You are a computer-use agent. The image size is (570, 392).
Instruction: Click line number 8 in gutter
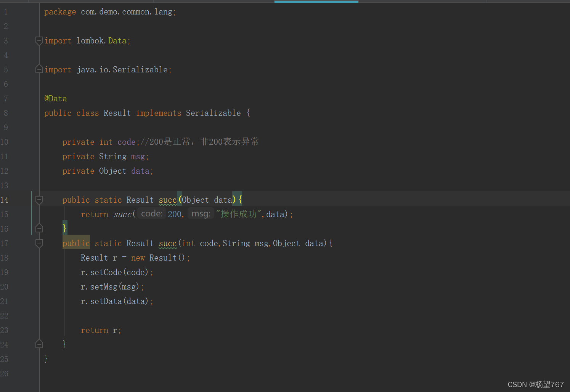[x=5, y=113]
